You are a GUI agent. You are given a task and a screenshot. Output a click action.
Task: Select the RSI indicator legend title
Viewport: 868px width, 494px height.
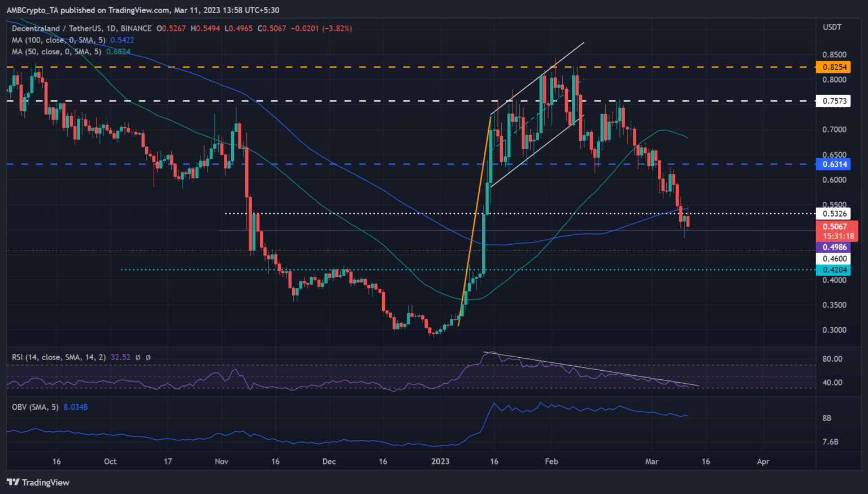[x=59, y=357]
